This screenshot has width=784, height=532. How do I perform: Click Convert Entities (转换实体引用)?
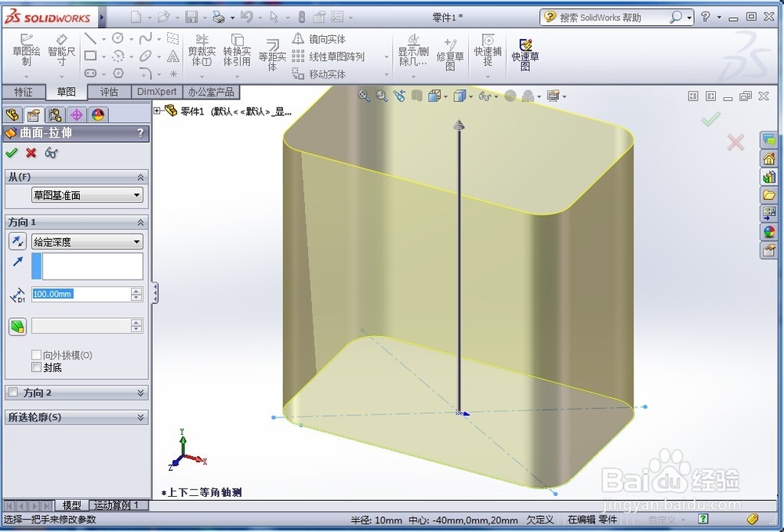pos(237,50)
